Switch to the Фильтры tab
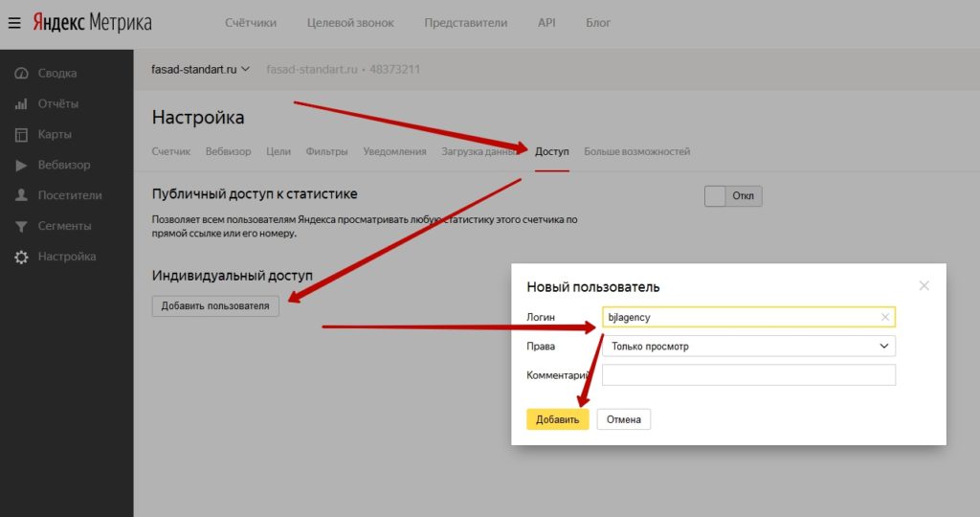This screenshot has height=517, width=980. (327, 151)
